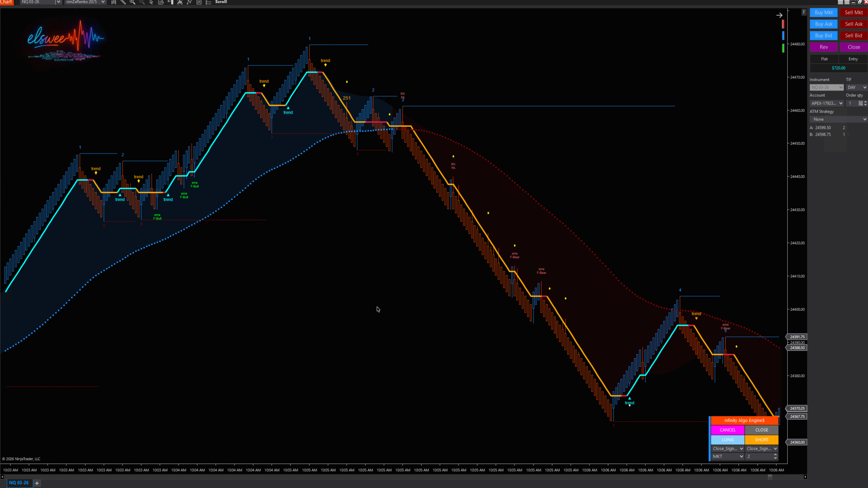
Task: Select the drawing pencil tool
Action: pyautogui.click(x=123, y=2)
